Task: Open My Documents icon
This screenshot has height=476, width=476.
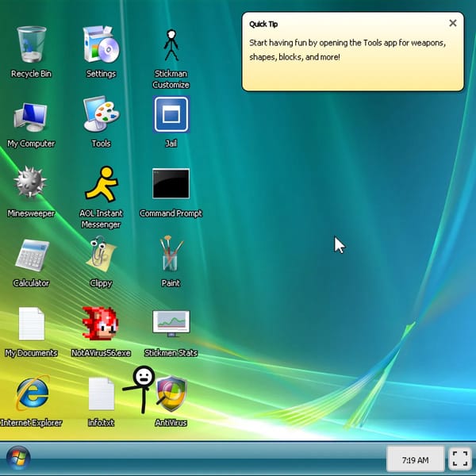Action: 31,324
